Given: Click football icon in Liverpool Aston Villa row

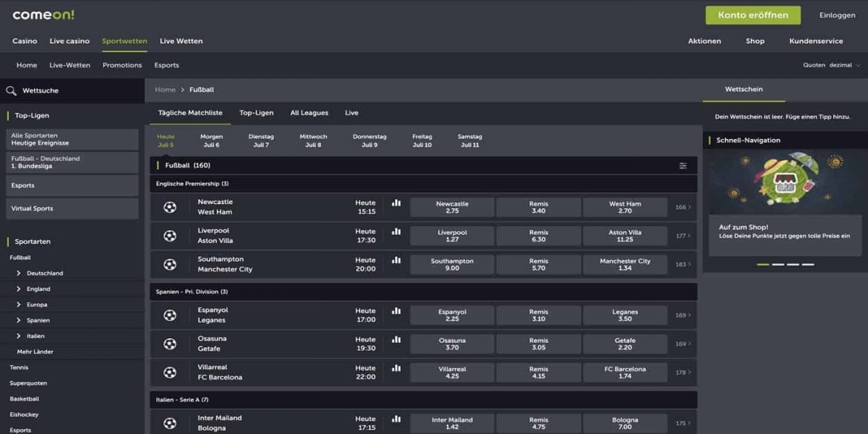Looking at the screenshot, I should click(x=170, y=236).
